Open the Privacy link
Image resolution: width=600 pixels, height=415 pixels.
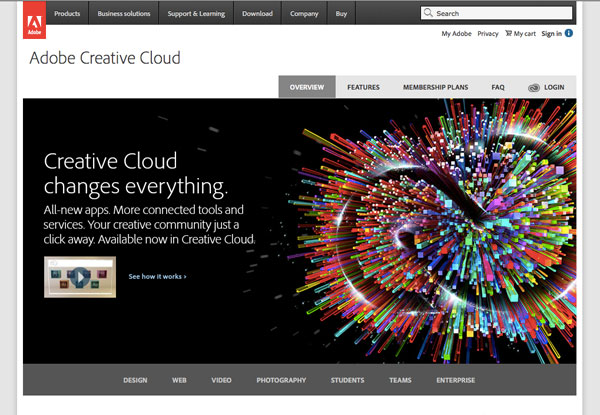(x=488, y=34)
